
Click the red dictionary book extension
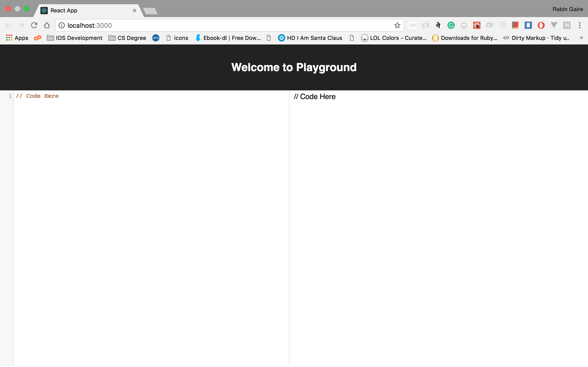[515, 25]
